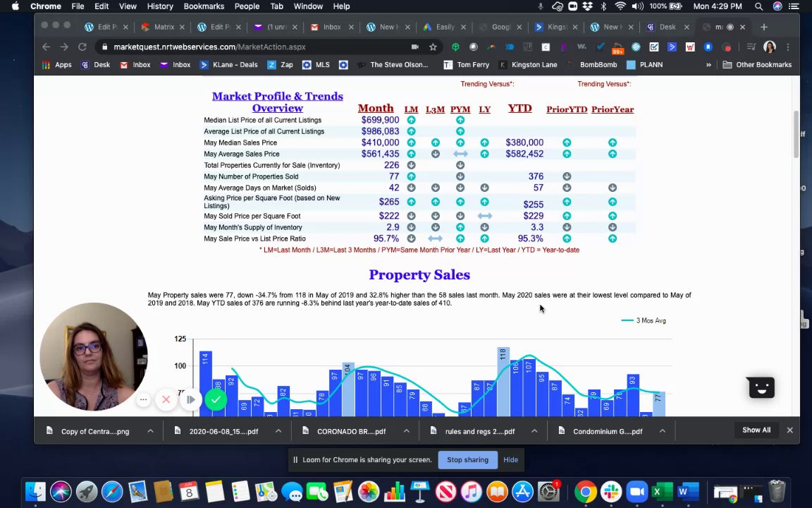Viewport: 812px width, 508px height.
Task: Open the Other Bookmarks folder
Action: coord(757,65)
